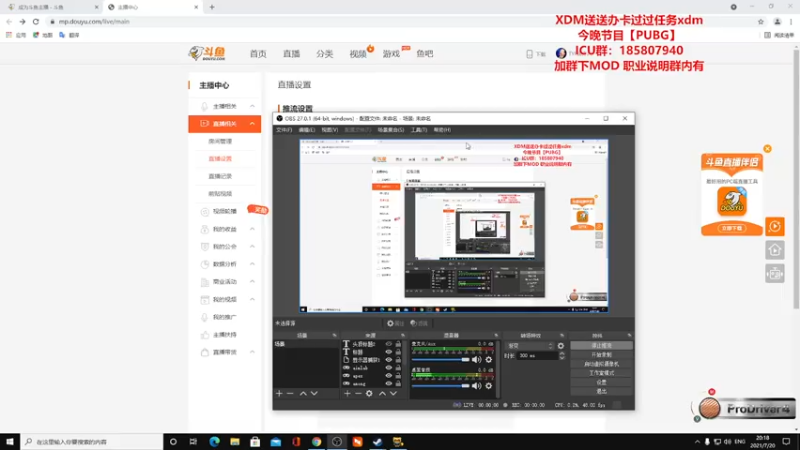Click the home icon on right floating bar
The height and width of the screenshot is (450, 800).
[x=774, y=250]
